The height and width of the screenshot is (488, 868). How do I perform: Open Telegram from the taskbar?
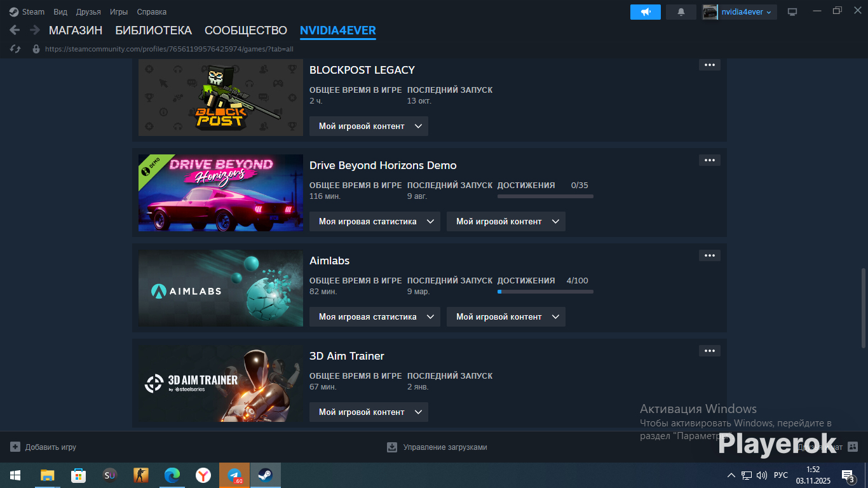click(234, 475)
